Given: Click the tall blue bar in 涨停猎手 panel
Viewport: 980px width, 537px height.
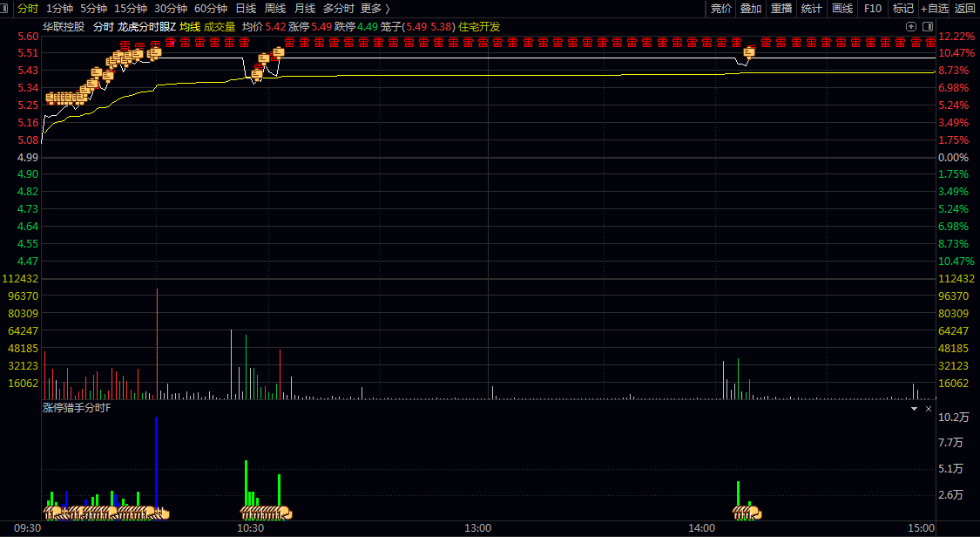Looking at the screenshot, I should (x=156, y=461).
